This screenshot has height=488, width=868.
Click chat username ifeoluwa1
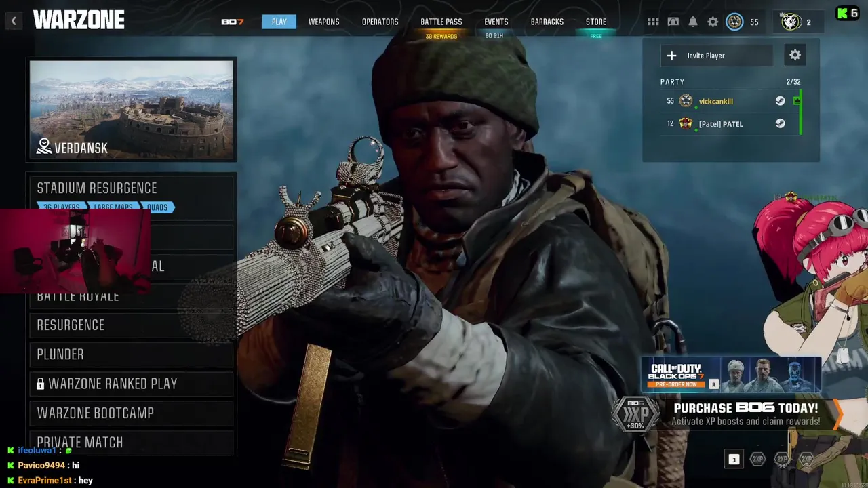[37, 451]
